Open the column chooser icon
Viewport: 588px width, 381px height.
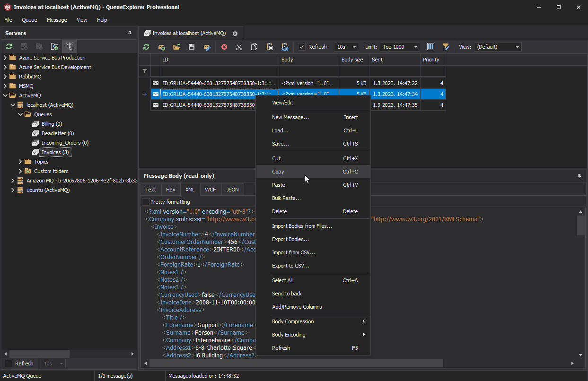pyautogui.click(x=430, y=47)
